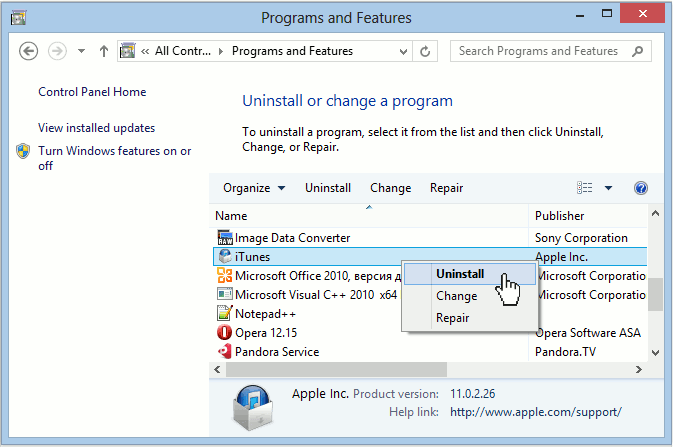This screenshot has height=447, width=673.
Task: Click the magnifier search icon
Action: (638, 51)
